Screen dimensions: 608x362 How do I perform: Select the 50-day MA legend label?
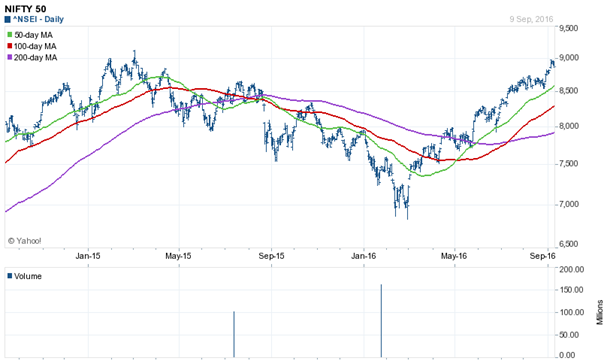click(33, 35)
